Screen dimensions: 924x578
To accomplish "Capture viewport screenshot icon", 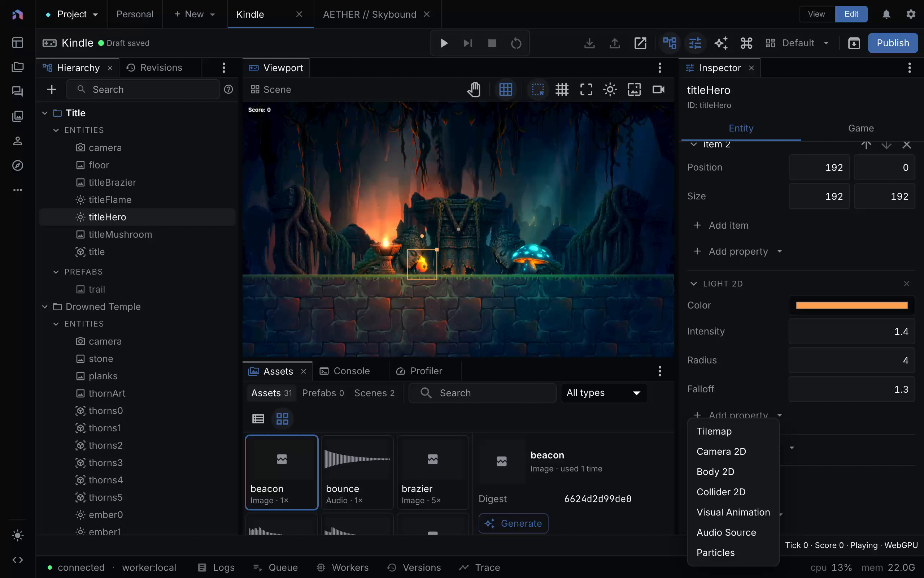I will 634,90.
